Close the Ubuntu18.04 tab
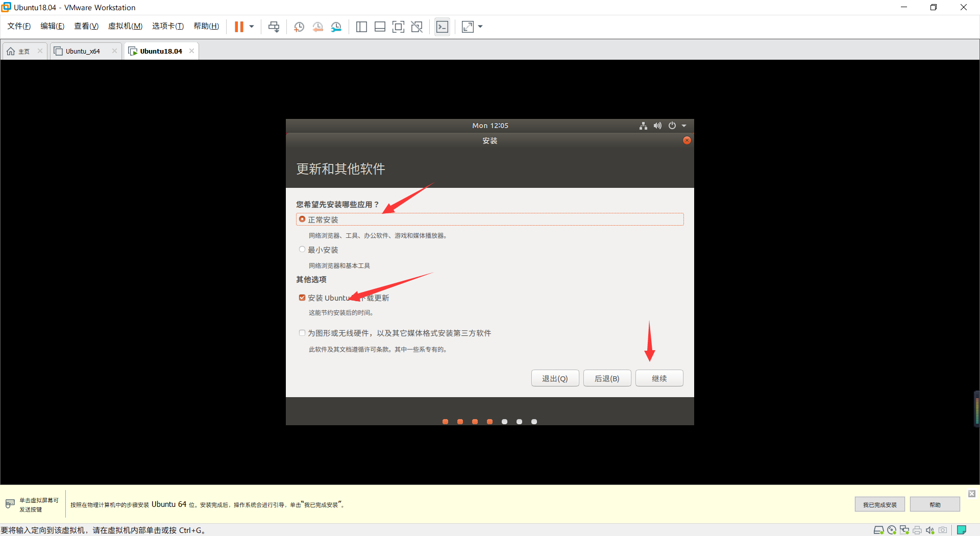 [191, 51]
